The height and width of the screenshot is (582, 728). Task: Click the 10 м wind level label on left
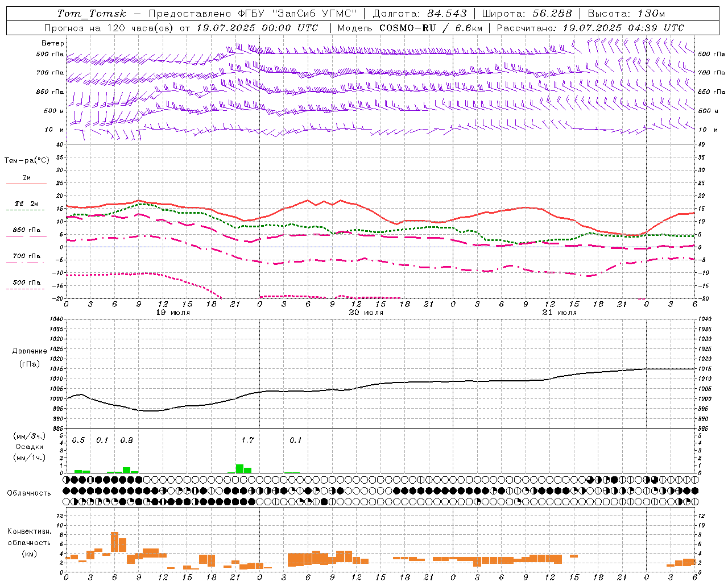[x=55, y=130]
